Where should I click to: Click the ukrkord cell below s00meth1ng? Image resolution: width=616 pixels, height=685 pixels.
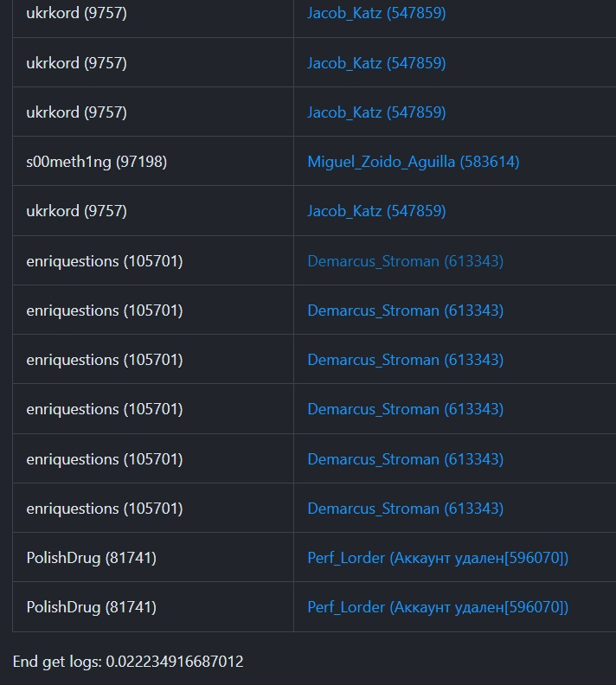tap(76, 211)
